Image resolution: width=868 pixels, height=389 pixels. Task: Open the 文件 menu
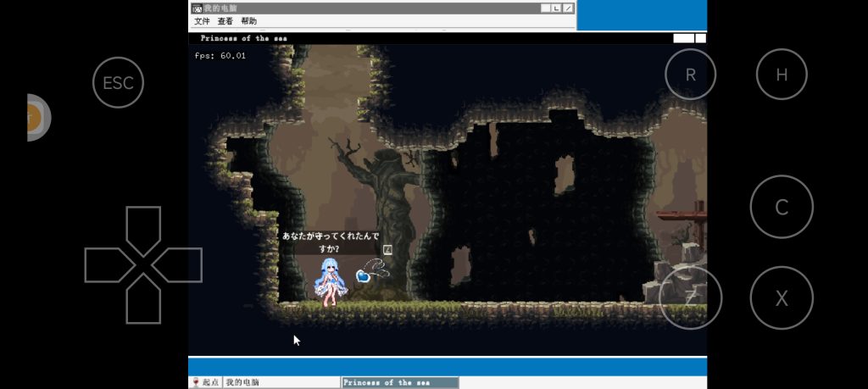202,21
